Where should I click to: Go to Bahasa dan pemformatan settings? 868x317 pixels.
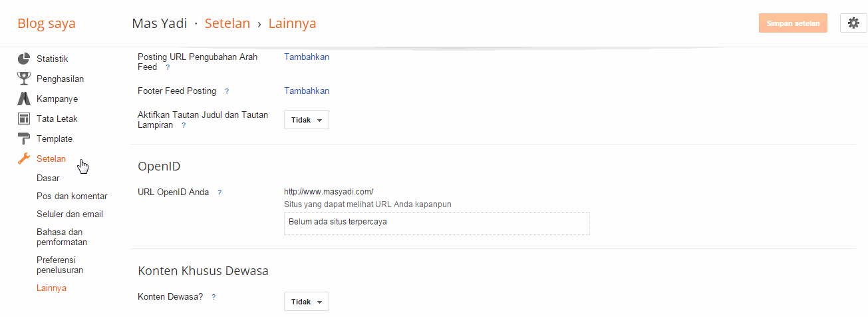point(62,237)
